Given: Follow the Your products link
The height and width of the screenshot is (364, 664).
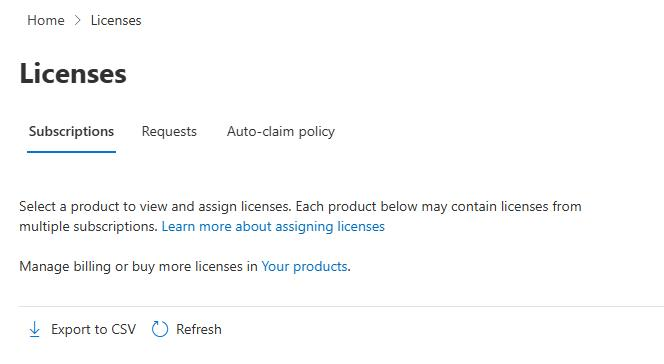Looking at the screenshot, I should 304,266.
